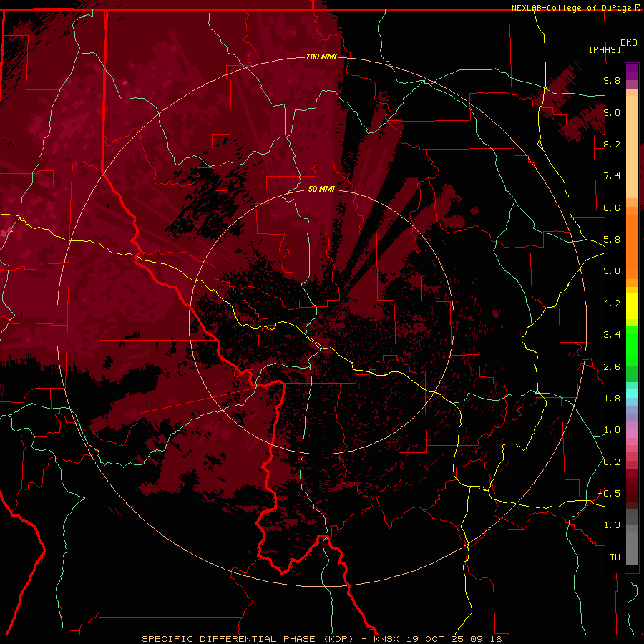Viewport: 644px width, 644px height.
Task: Click the yellow segment of the color bar
Action: point(632,306)
